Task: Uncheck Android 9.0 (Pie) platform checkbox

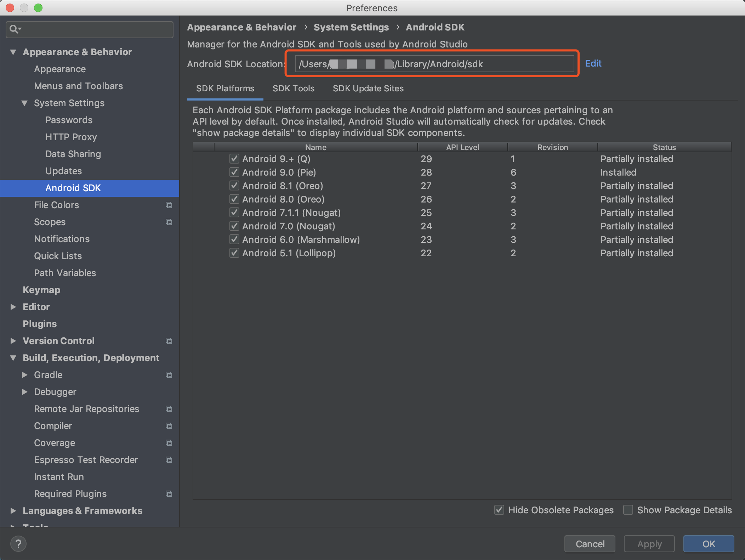Action: pos(234,172)
